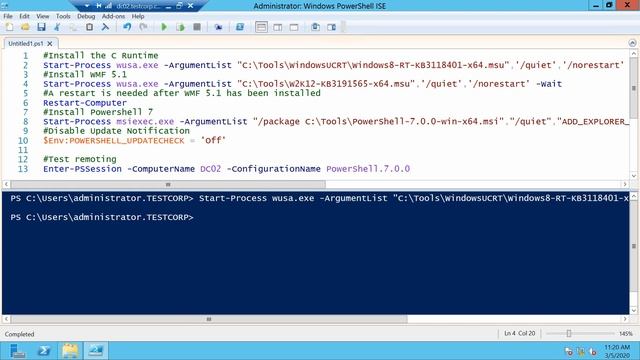
Task: Script pane vertical scrollbar up arrow
Action: [x=633, y=53]
